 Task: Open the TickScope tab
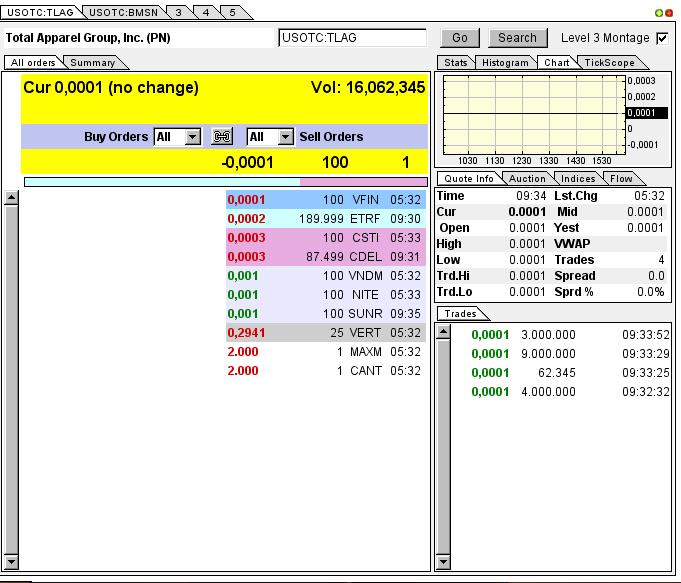click(x=609, y=63)
